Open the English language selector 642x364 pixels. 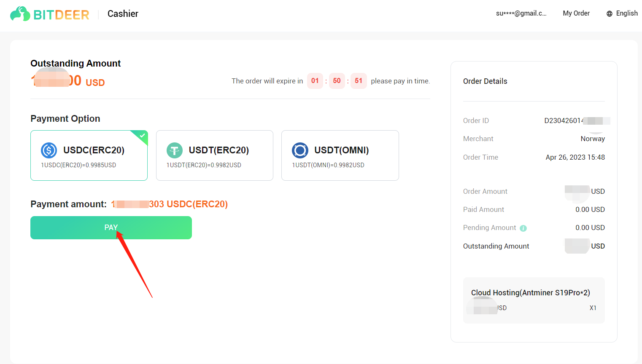click(x=622, y=13)
